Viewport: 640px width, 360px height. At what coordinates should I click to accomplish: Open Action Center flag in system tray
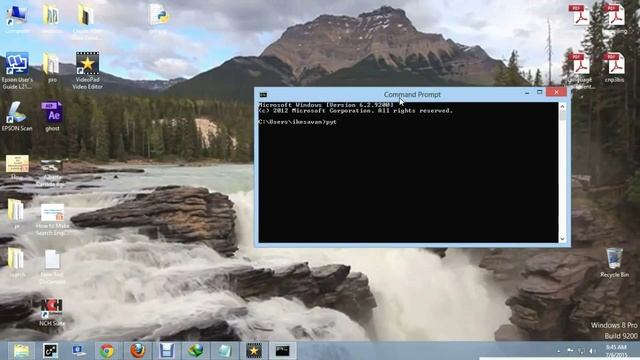click(570, 351)
